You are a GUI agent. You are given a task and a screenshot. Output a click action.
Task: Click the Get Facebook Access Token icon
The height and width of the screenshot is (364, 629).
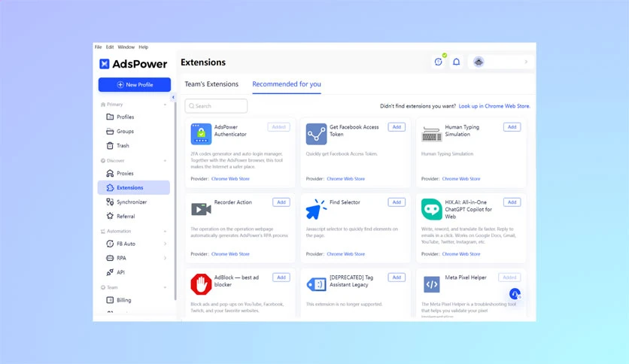(316, 134)
